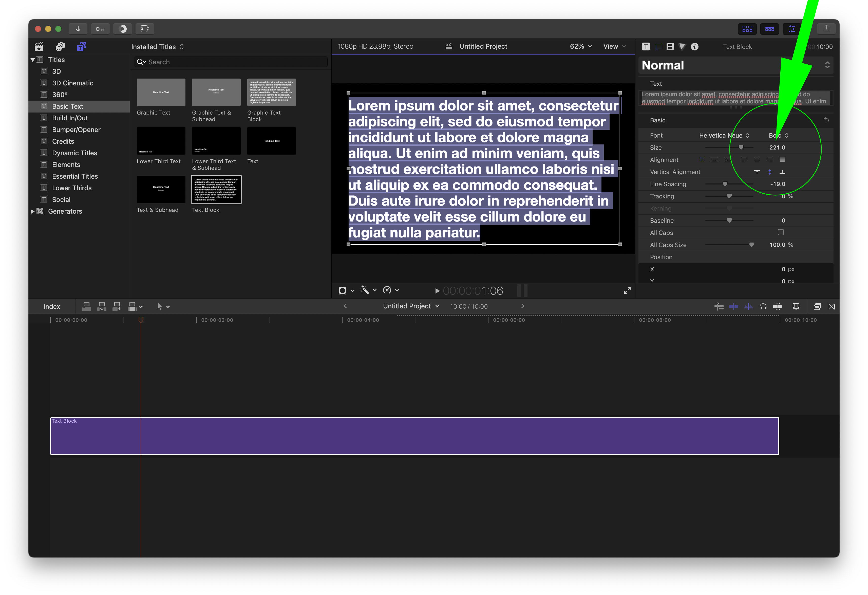Open the Share export icon

point(826,29)
